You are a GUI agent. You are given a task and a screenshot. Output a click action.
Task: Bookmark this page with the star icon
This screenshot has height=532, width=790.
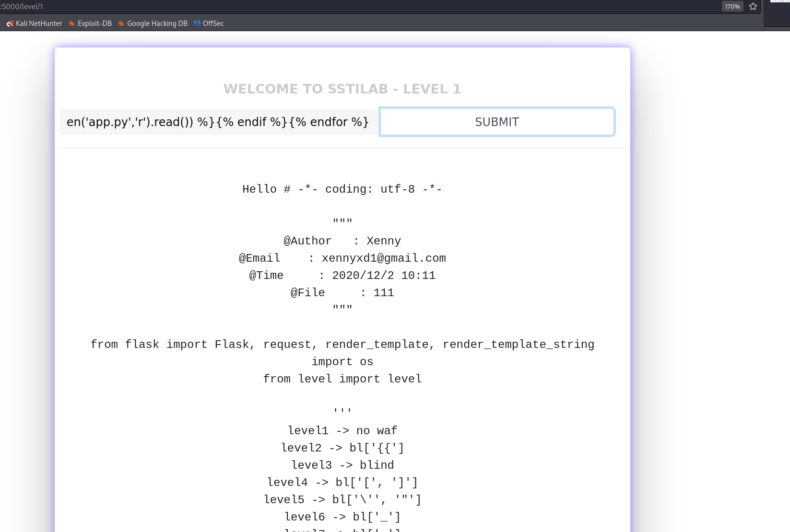pos(753,7)
